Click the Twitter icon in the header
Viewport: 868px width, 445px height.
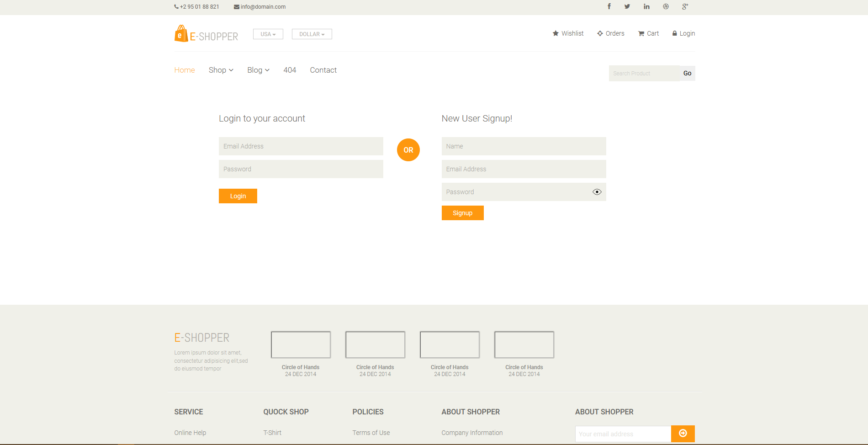pos(627,6)
